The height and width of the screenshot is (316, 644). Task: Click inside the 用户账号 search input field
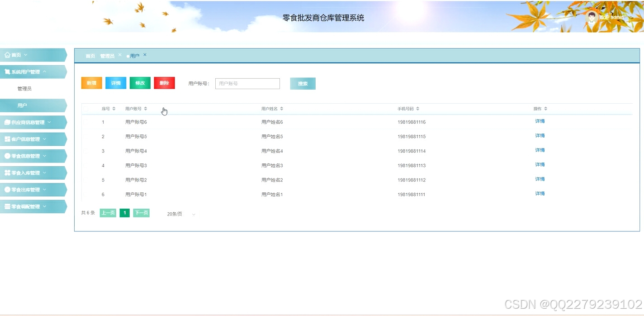247,83
